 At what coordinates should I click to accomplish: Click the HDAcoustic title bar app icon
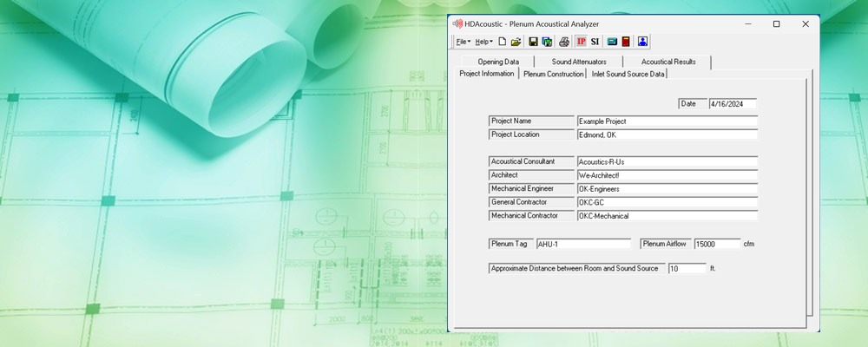click(457, 23)
